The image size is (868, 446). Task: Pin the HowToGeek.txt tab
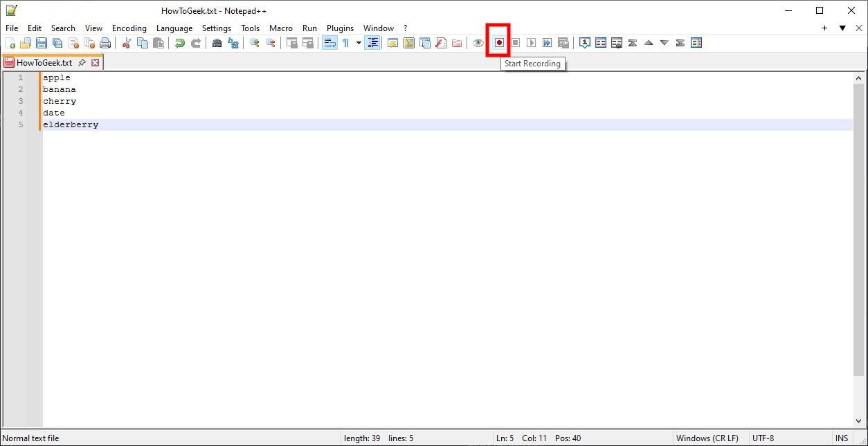82,62
